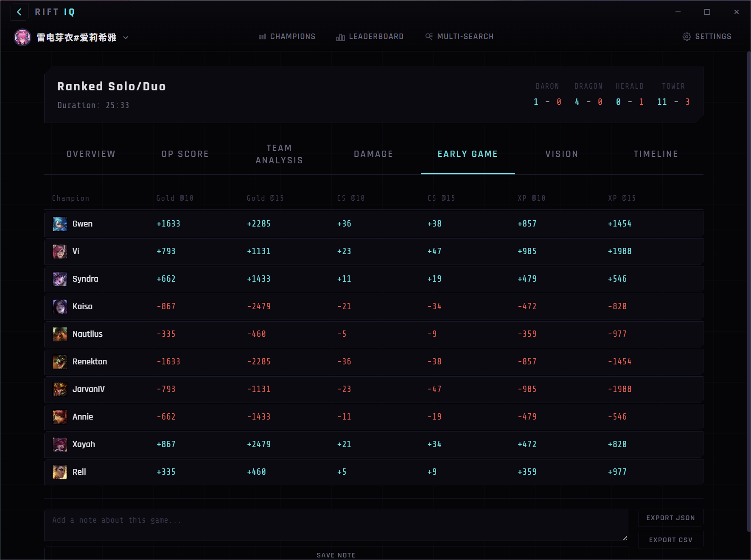Export match data as CSV
This screenshot has width=751, height=560.
click(670, 540)
